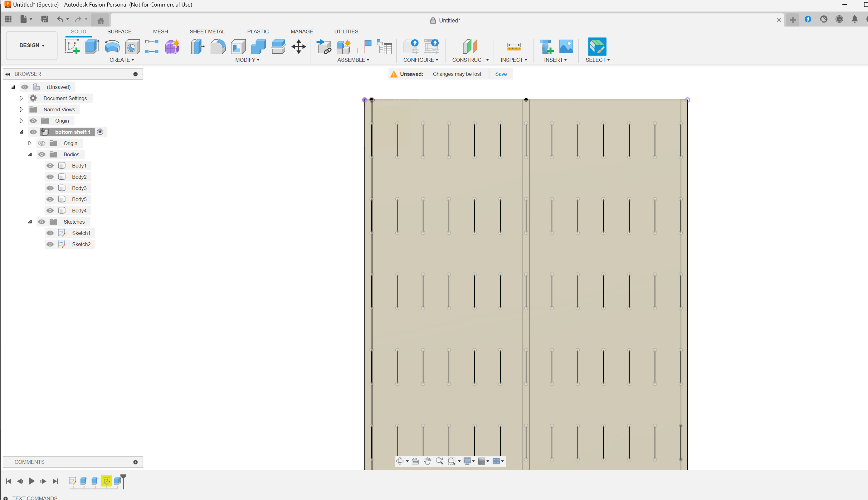Expand the Document Settings node
Screen dimensions: 868x500
(21, 98)
